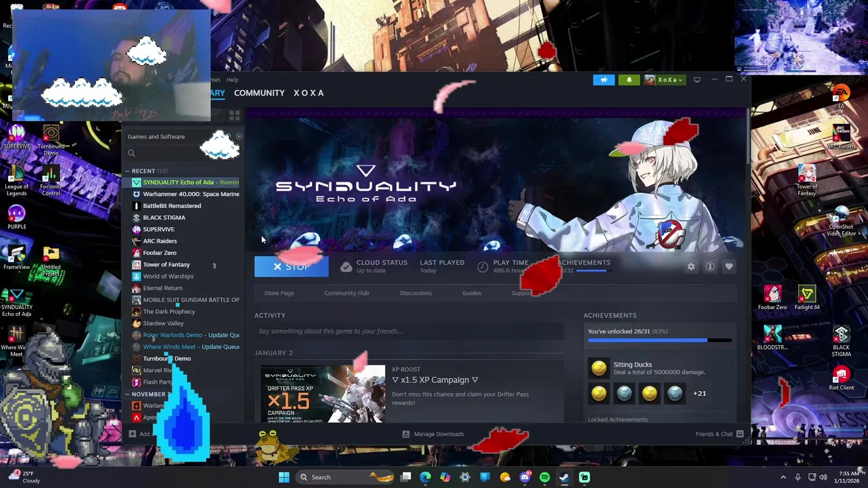Select Poker Warlords Demo in library

[x=185, y=335]
